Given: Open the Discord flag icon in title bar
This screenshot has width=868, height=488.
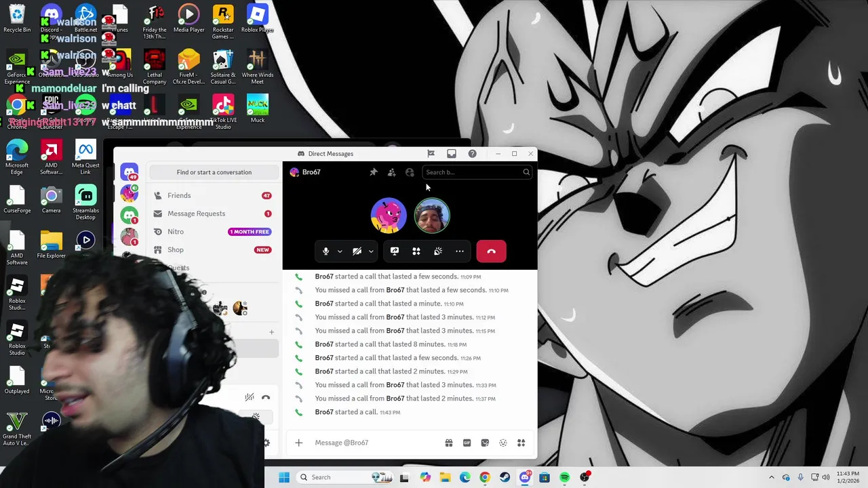Looking at the screenshot, I should tap(431, 154).
